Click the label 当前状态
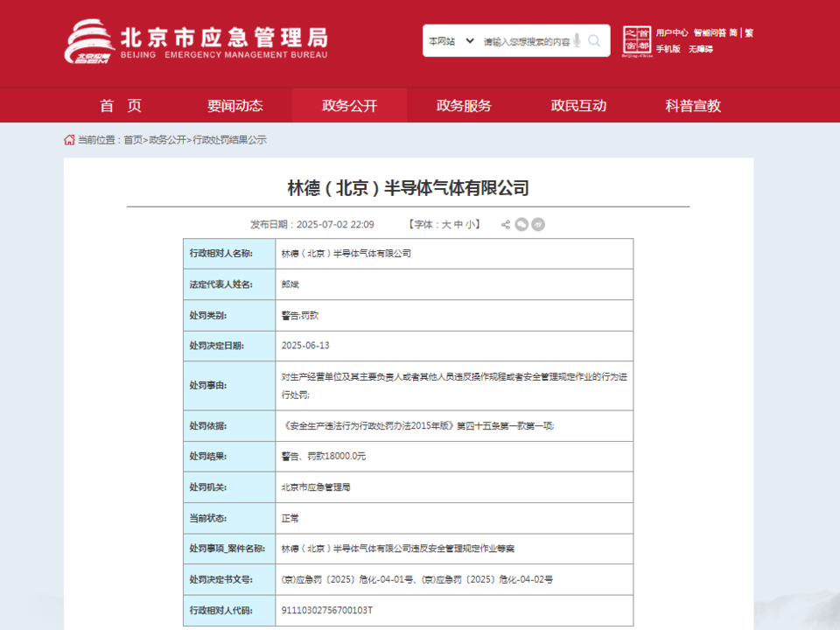840x630 pixels. 208,518
